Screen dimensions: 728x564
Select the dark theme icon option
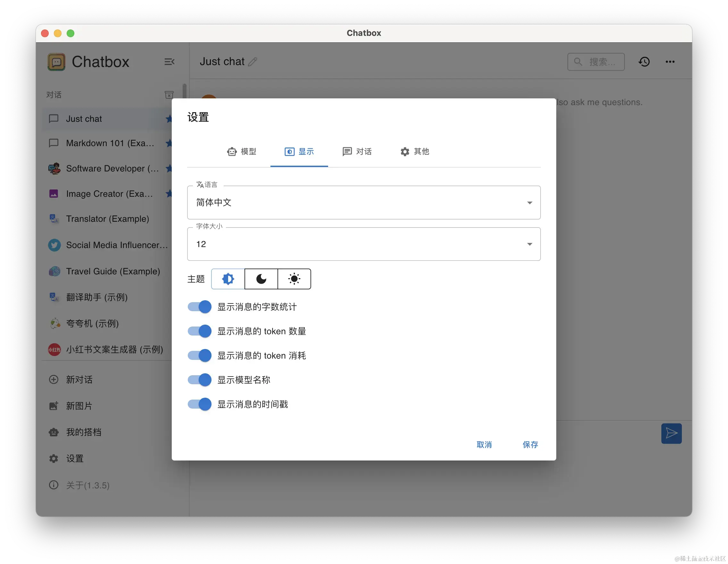261,278
